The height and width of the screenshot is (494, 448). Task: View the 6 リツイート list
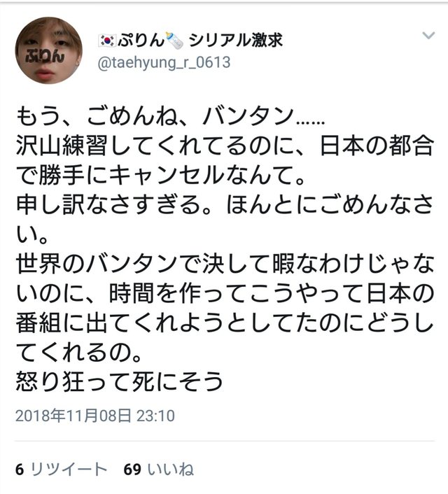61,470
